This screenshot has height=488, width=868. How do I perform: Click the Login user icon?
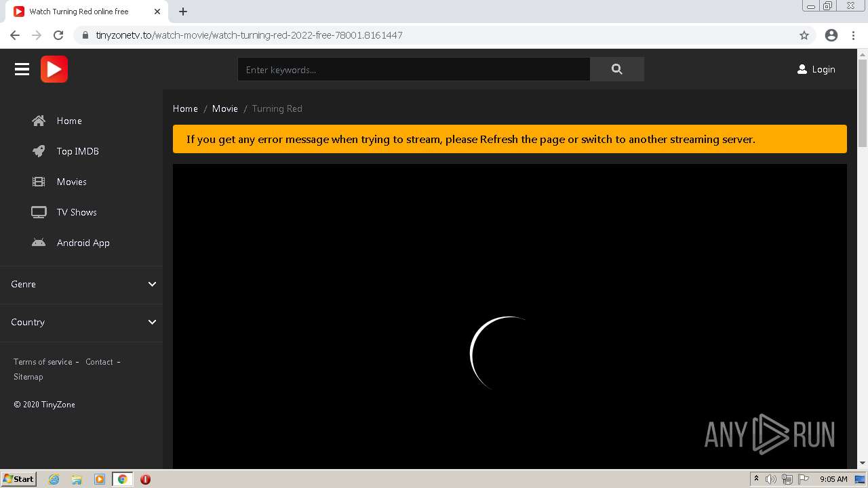tap(802, 69)
